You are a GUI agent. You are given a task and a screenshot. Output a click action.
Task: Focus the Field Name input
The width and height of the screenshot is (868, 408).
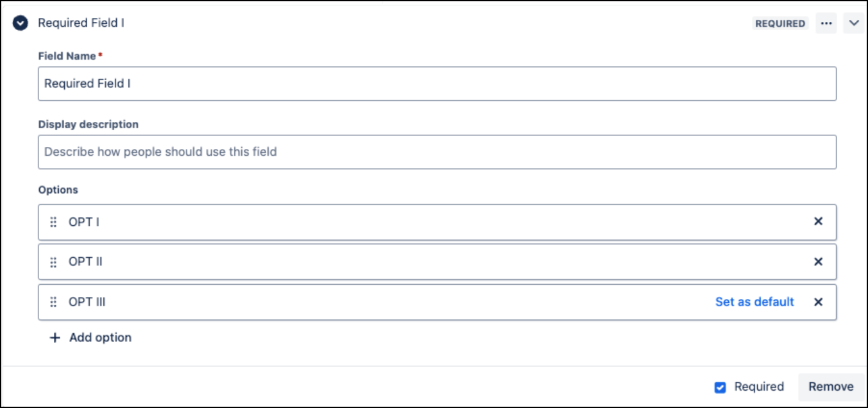coord(436,84)
